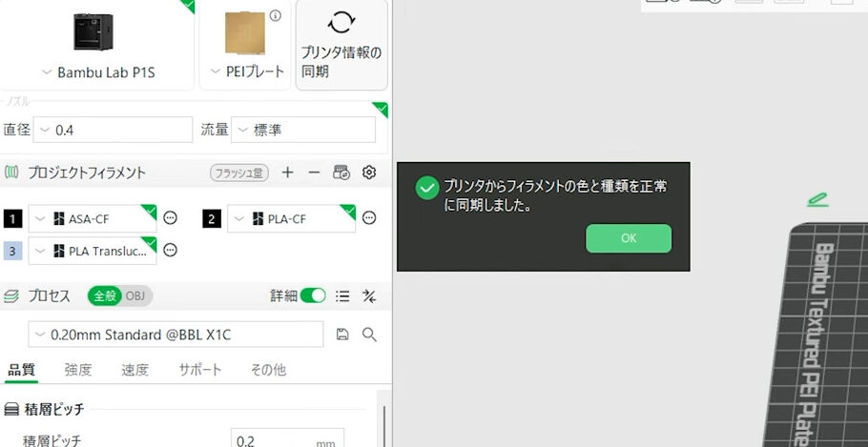This screenshot has width=868, height=447.
Task: Click the AMS filament sync icon
Action: (341, 173)
